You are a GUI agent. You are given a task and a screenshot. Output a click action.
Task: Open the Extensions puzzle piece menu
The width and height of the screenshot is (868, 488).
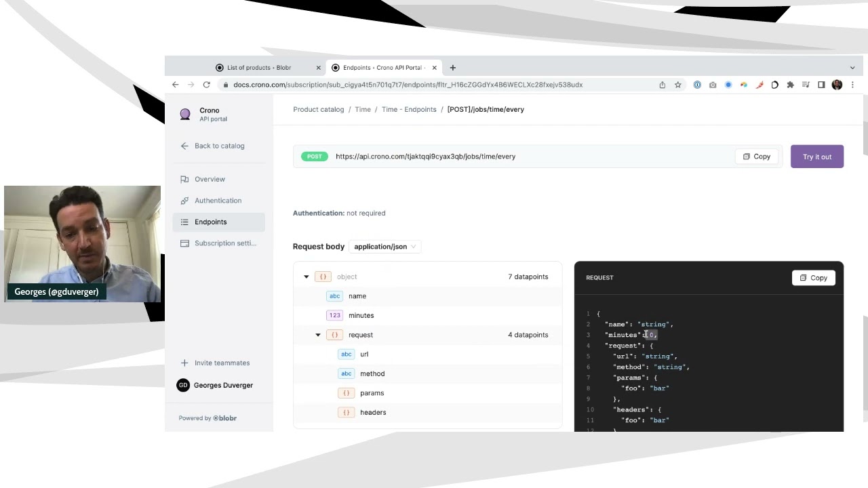click(x=790, y=85)
